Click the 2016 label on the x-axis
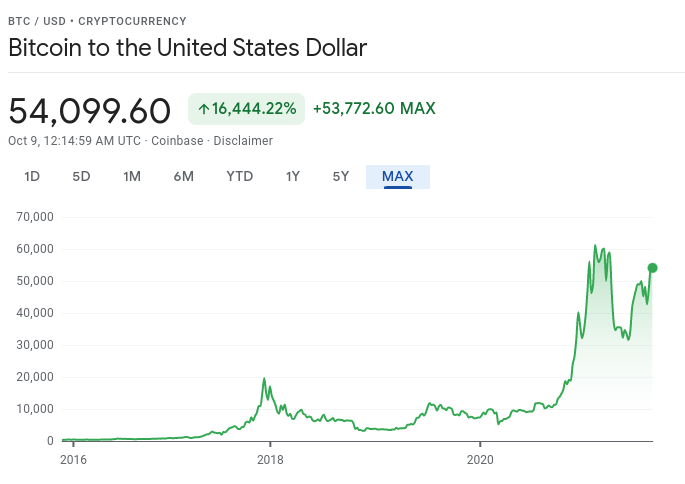685x484 pixels. [72, 459]
